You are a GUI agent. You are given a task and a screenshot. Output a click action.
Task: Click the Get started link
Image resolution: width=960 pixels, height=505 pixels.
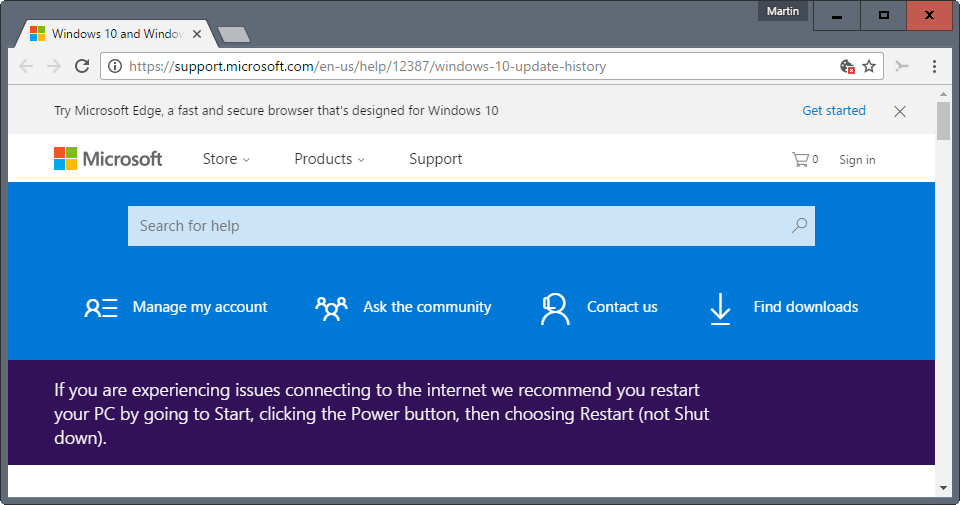[834, 111]
